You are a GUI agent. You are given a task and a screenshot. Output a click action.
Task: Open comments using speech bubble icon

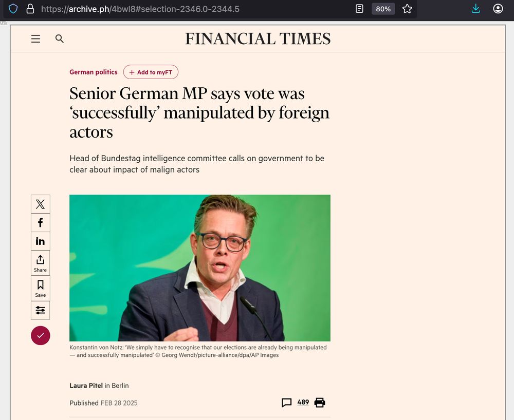(x=287, y=403)
